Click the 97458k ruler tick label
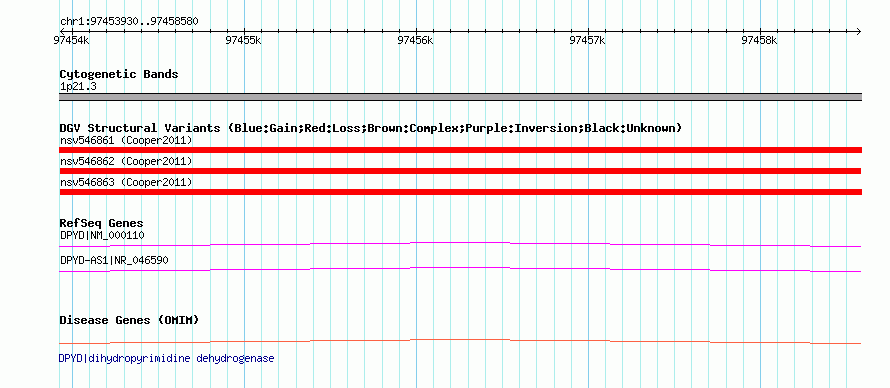This screenshot has height=388, width=890. [759, 40]
